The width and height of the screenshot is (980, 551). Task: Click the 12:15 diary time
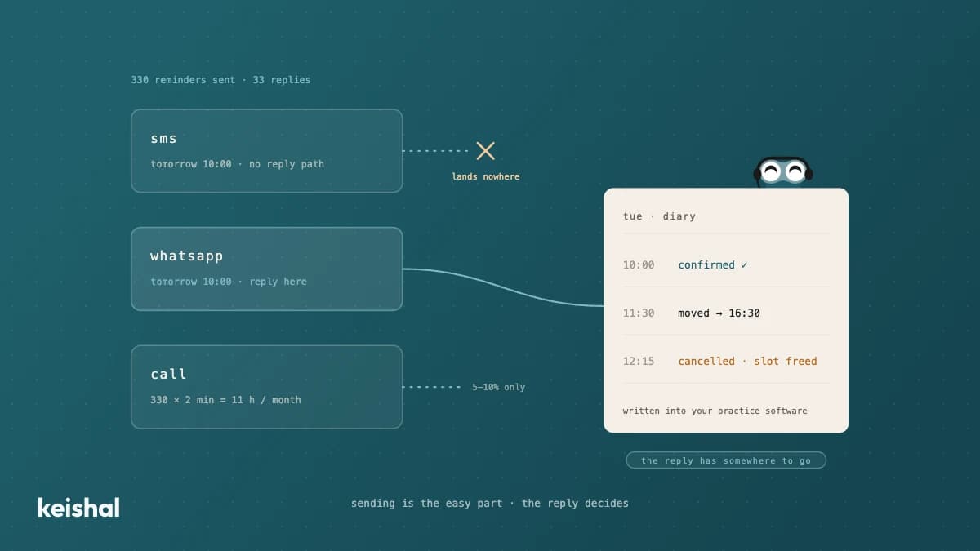click(639, 362)
